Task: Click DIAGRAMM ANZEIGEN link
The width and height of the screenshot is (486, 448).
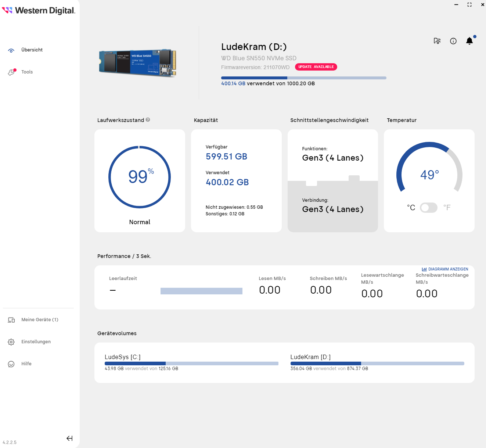Action: (448, 269)
